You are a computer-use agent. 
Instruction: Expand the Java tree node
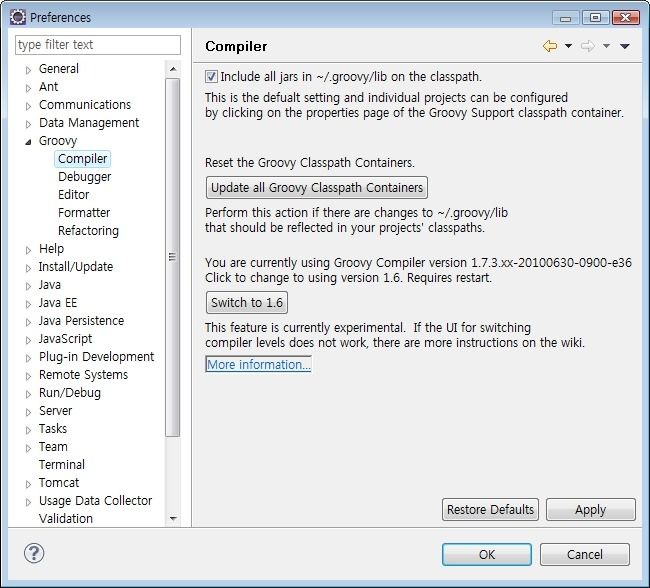point(28,286)
